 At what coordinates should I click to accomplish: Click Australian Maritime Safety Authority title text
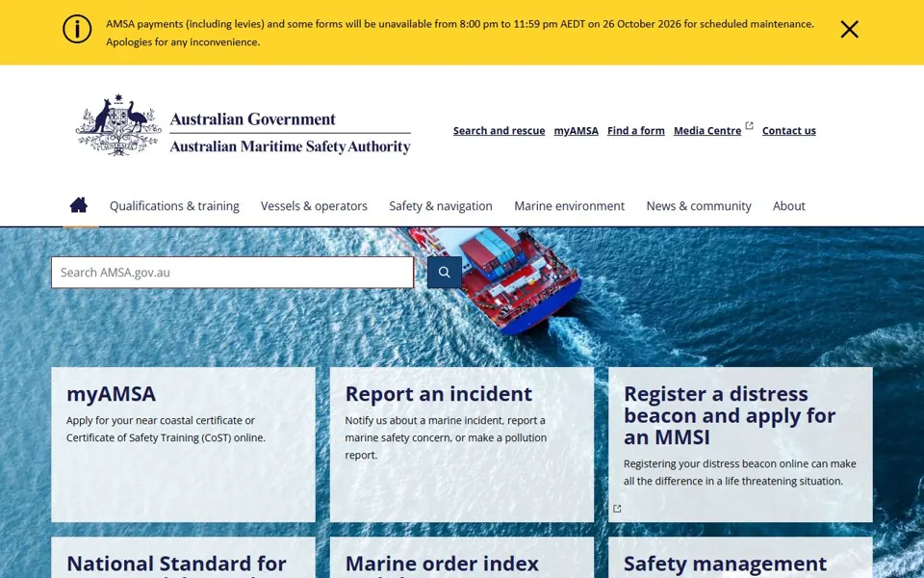(291, 146)
